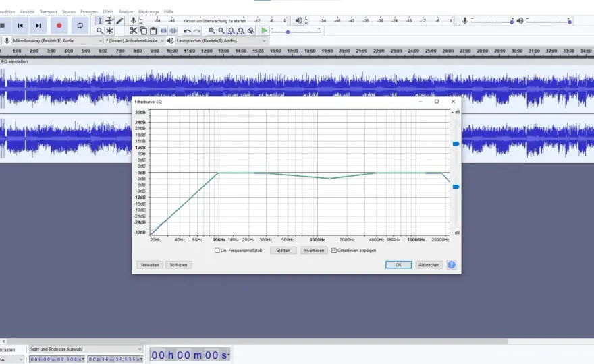Click the large audio position time display
The height and width of the screenshot is (364, 594).
coord(190,355)
